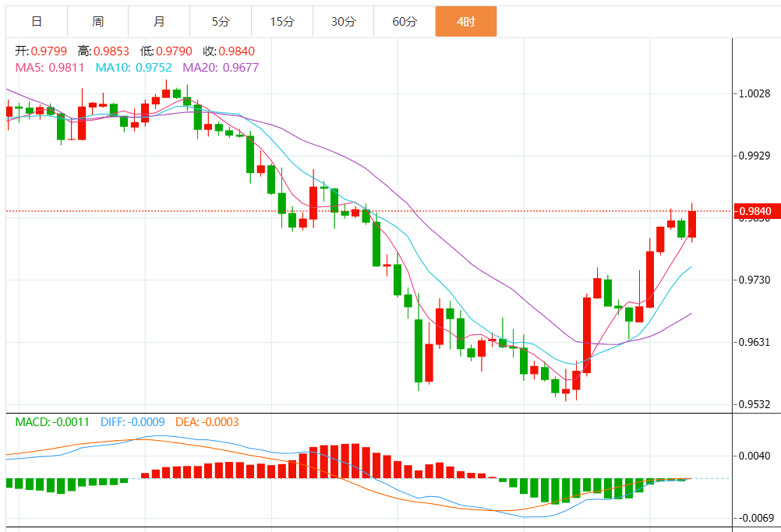Click the 0.0040 MACD axis label
The width and height of the screenshot is (781, 532).
(754, 456)
